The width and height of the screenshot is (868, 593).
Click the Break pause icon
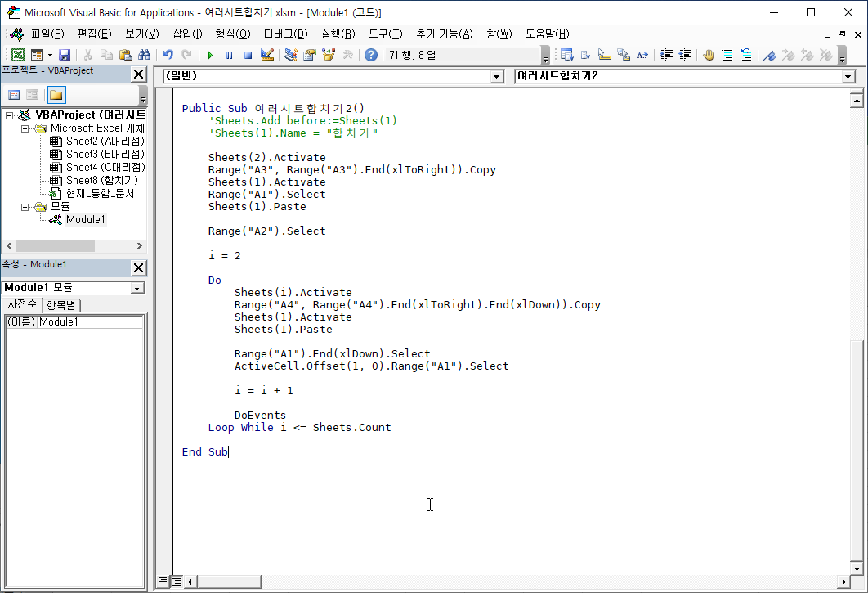tap(229, 55)
